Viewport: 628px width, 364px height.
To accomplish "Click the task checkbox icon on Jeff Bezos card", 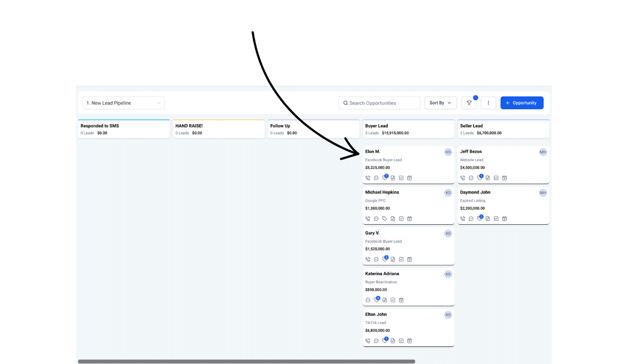I will 496,178.
